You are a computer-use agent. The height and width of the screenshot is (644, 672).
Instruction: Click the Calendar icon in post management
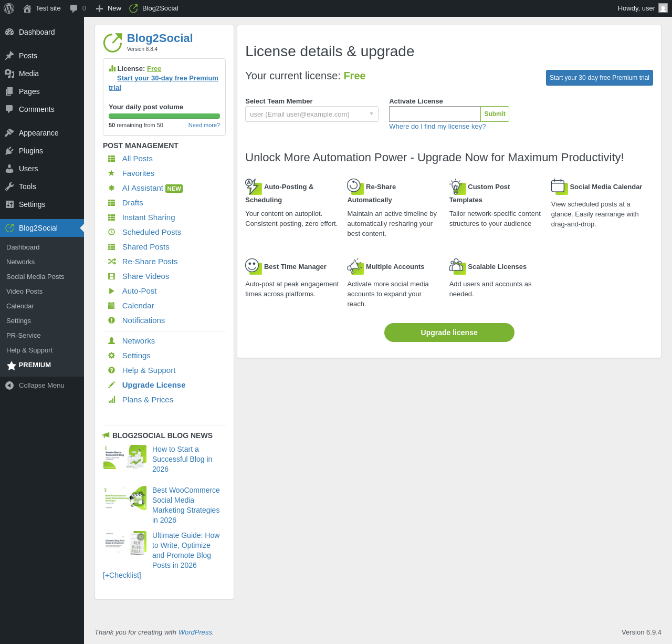[111, 306]
